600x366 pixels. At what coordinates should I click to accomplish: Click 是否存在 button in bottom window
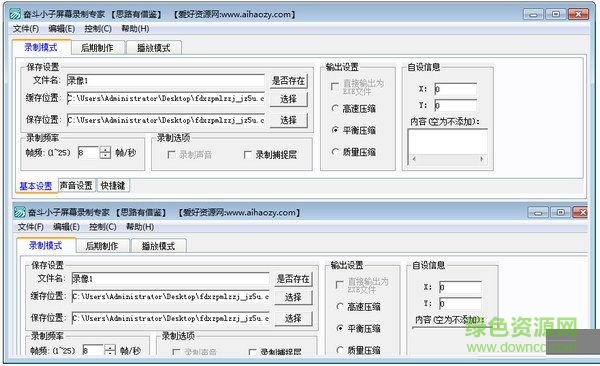pyautogui.click(x=293, y=279)
